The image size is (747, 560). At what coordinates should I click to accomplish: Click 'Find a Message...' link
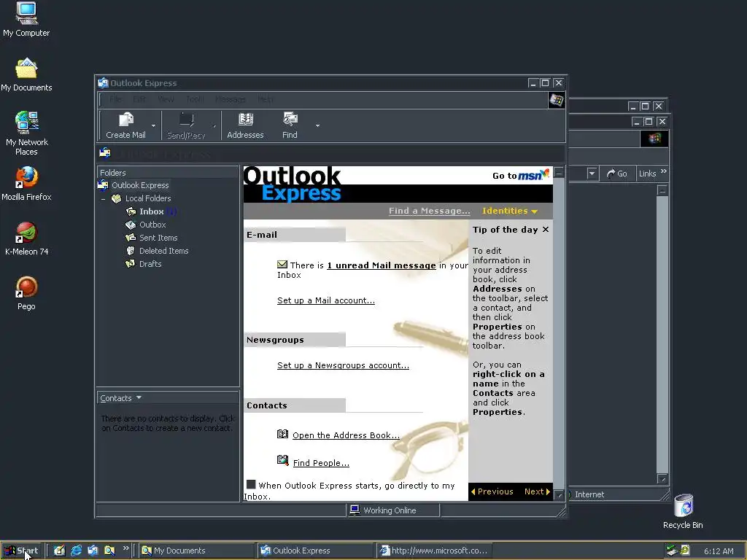click(429, 211)
